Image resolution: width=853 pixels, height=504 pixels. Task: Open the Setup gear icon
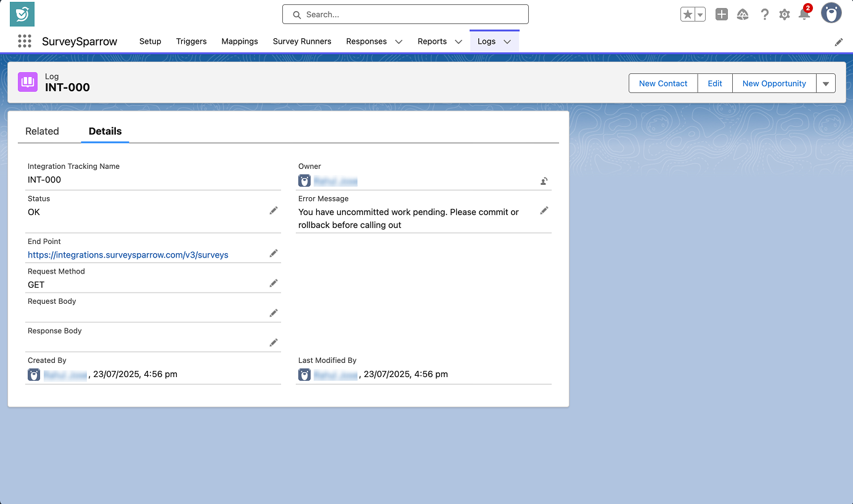click(x=784, y=15)
